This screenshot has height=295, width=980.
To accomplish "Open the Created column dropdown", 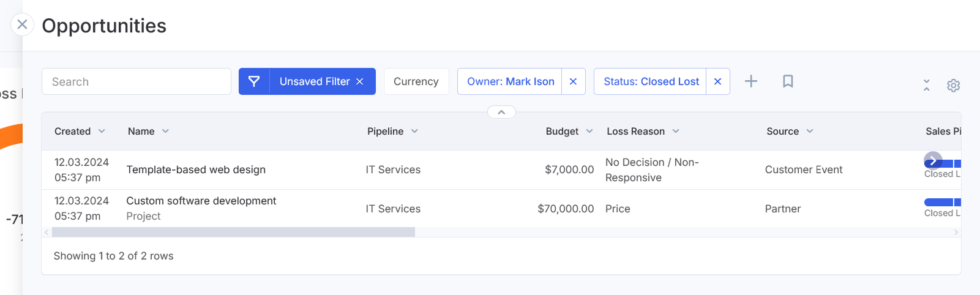I will click(x=102, y=131).
